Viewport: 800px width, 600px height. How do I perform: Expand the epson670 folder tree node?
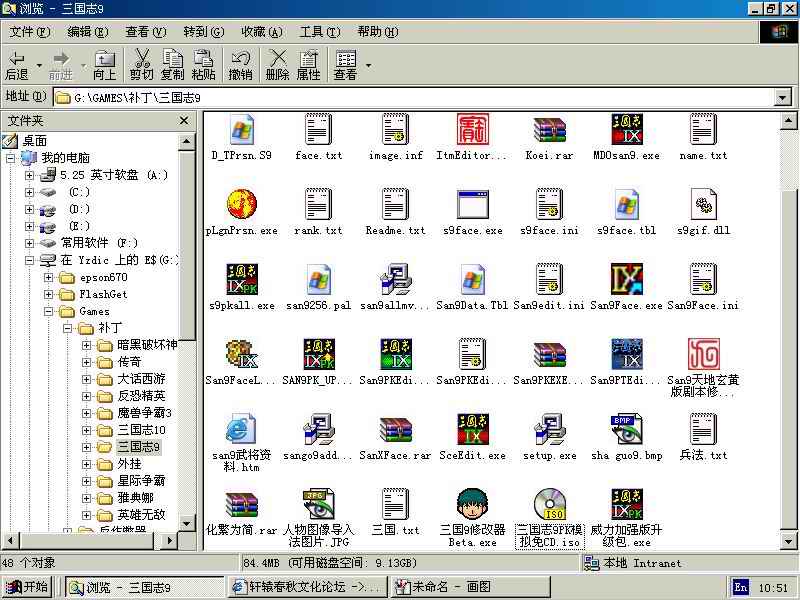[48, 277]
